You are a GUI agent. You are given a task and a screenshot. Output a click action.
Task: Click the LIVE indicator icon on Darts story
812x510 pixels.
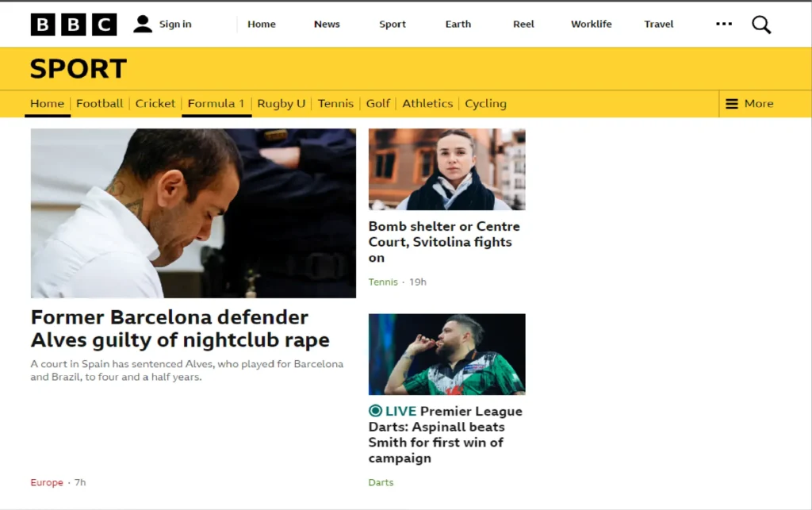click(375, 411)
